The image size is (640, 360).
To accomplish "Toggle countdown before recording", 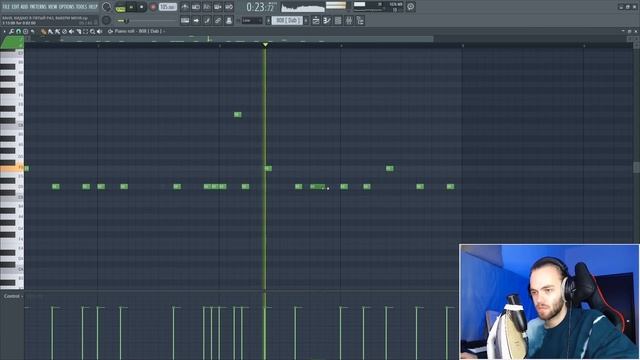I will (207, 7).
